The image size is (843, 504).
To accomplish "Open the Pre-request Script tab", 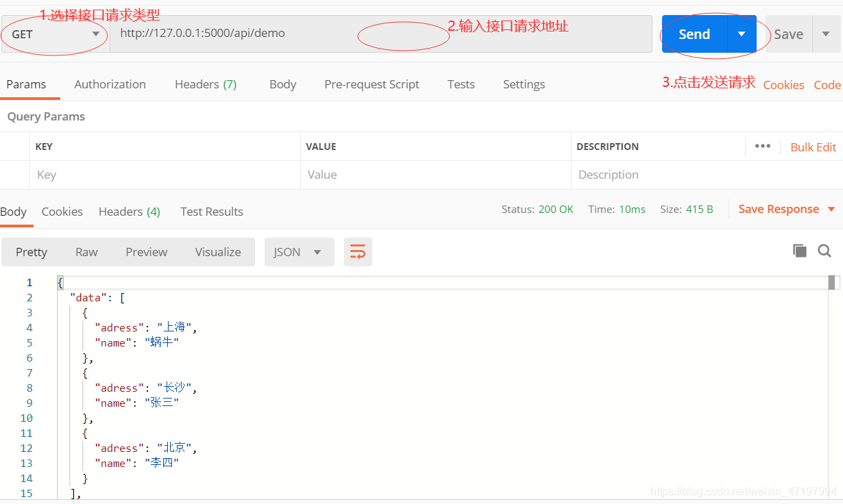I will coord(371,84).
